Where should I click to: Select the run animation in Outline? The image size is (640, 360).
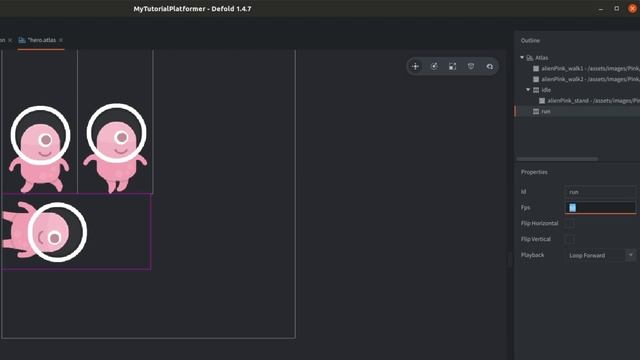[578, 111]
